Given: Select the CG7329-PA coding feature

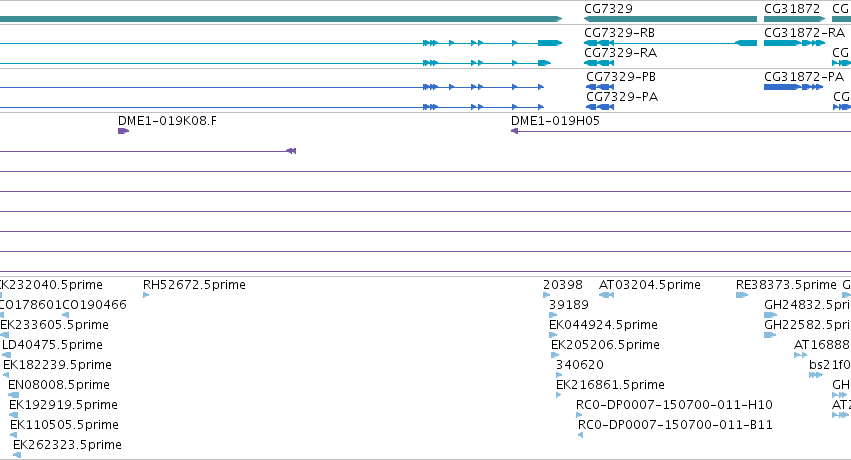Looking at the screenshot, I should coord(598,107).
